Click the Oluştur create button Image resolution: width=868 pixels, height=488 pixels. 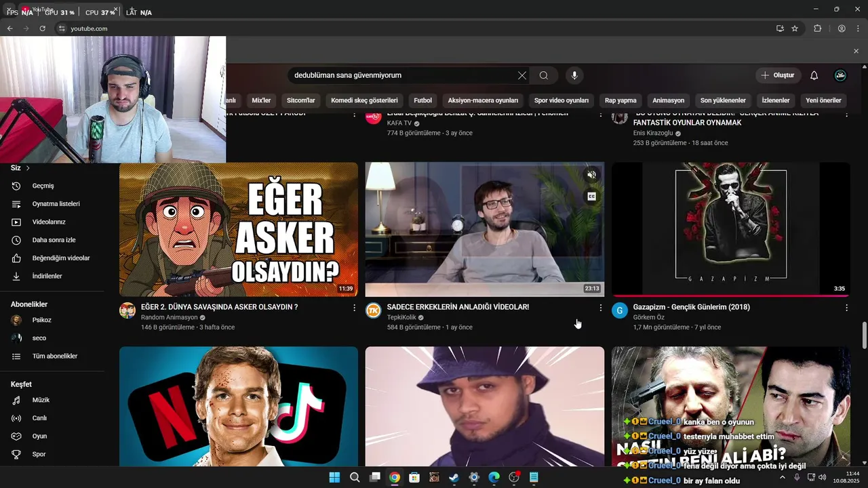point(778,75)
